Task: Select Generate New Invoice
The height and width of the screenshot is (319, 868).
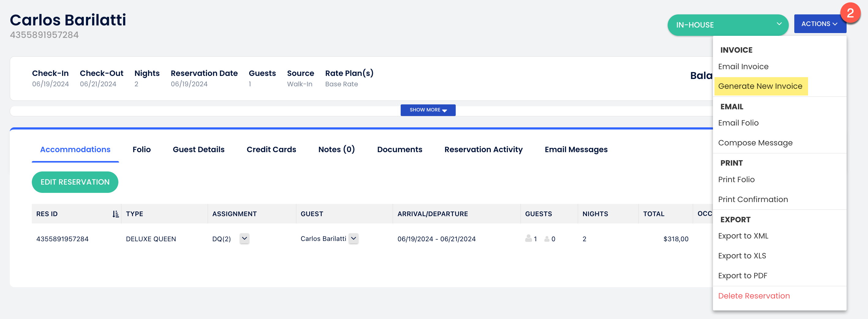Action: tap(760, 86)
